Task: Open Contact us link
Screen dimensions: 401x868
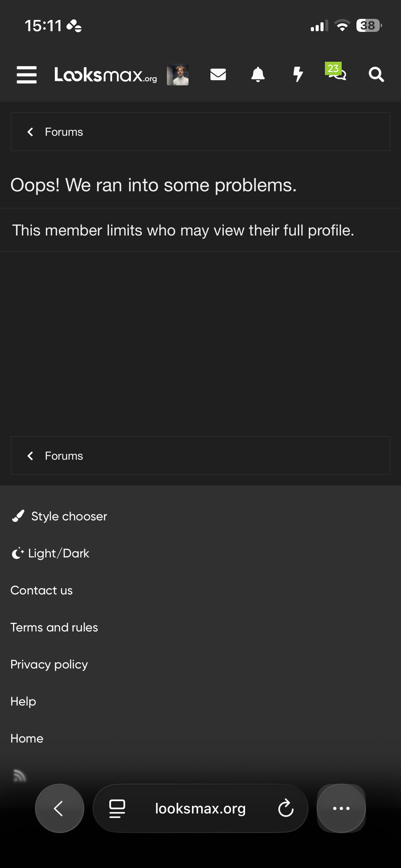Action: [x=41, y=590]
